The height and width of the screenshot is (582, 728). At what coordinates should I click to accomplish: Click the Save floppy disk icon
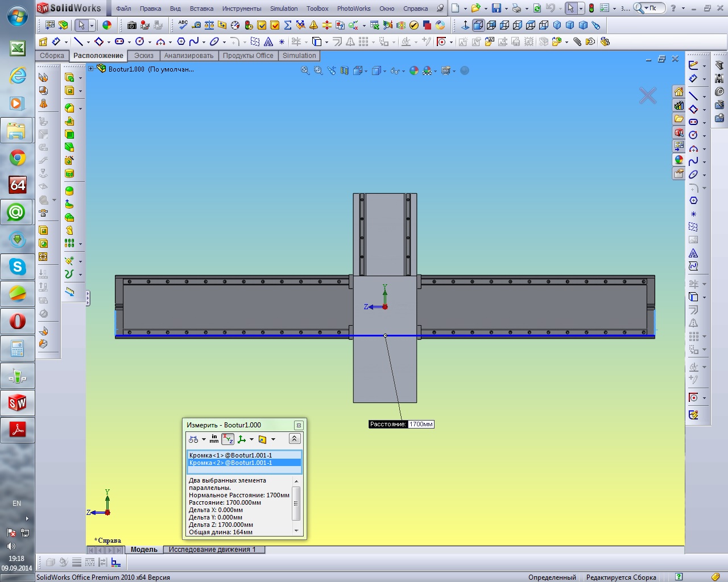[497, 8]
